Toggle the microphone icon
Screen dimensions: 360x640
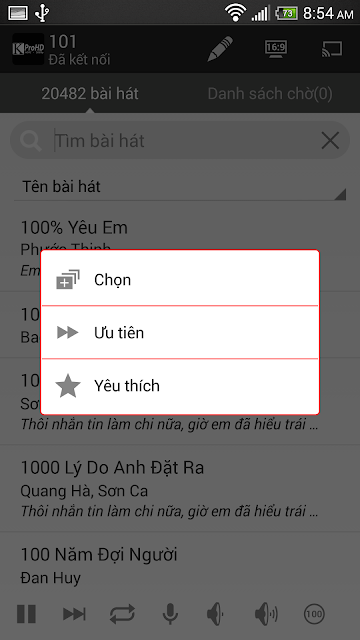click(170, 613)
